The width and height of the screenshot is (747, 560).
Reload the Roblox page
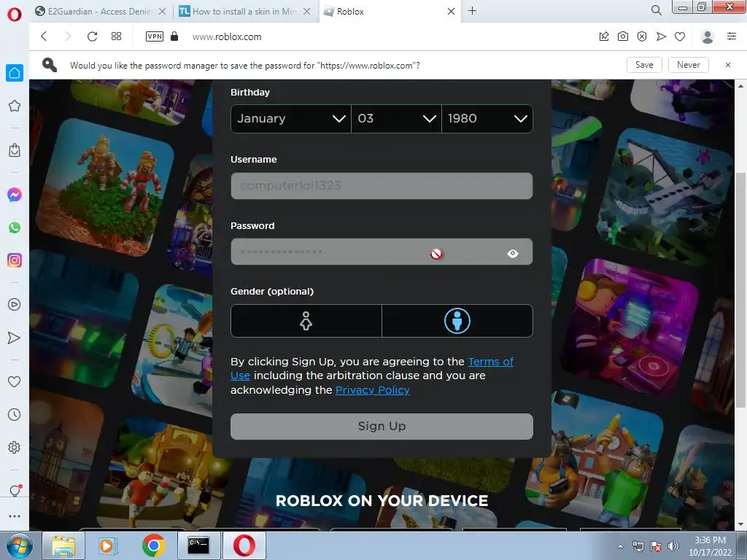pyautogui.click(x=93, y=36)
